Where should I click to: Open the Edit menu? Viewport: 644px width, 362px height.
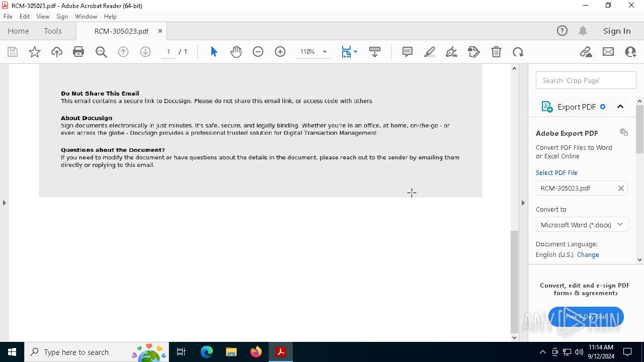pyautogui.click(x=25, y=17)
